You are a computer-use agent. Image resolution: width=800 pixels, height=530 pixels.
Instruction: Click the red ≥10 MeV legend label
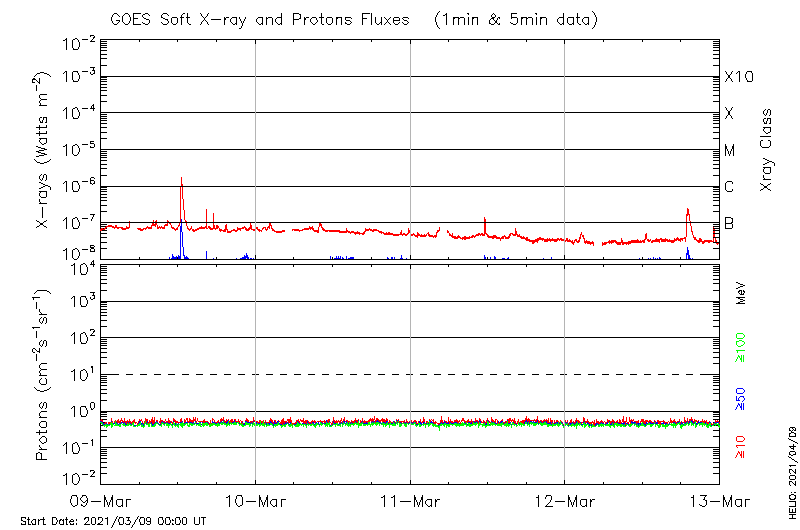pos(741,447)
